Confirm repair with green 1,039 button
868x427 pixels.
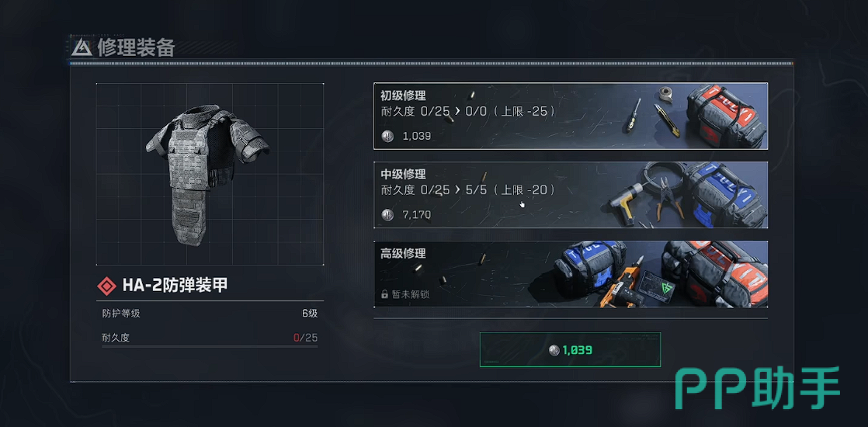pos(570,349)
